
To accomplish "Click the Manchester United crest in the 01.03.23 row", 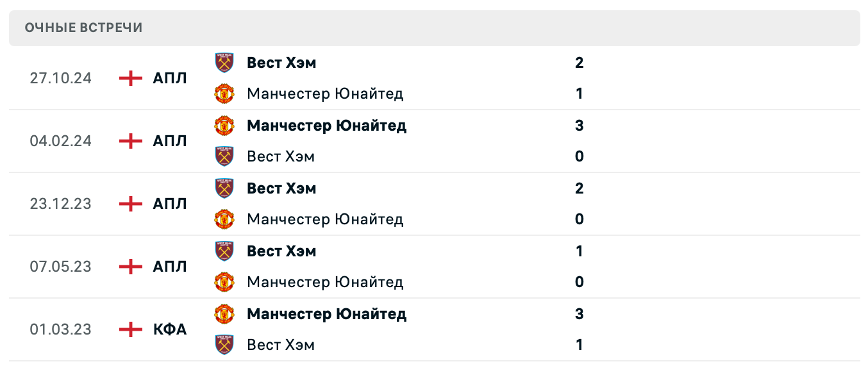I will point(224,314).
